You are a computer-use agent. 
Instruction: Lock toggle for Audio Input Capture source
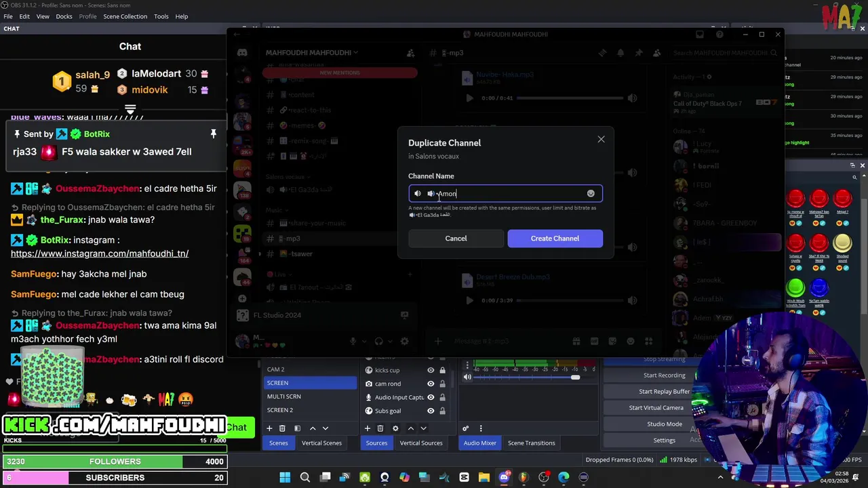442,397
